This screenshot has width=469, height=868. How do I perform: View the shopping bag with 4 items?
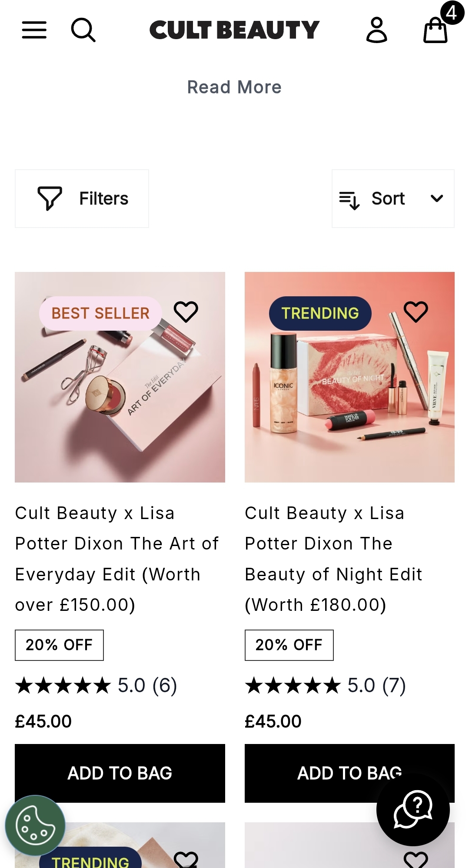(436, 30)
